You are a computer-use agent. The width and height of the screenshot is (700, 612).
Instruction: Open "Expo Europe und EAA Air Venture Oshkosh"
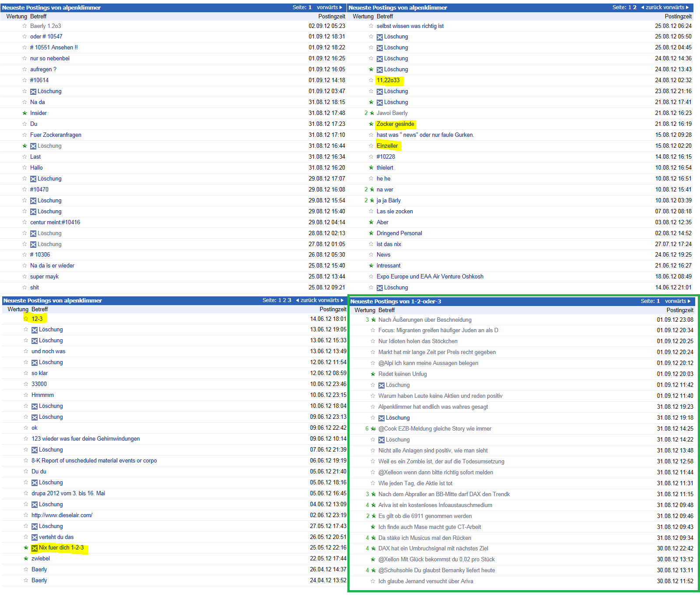pos(430,277)
